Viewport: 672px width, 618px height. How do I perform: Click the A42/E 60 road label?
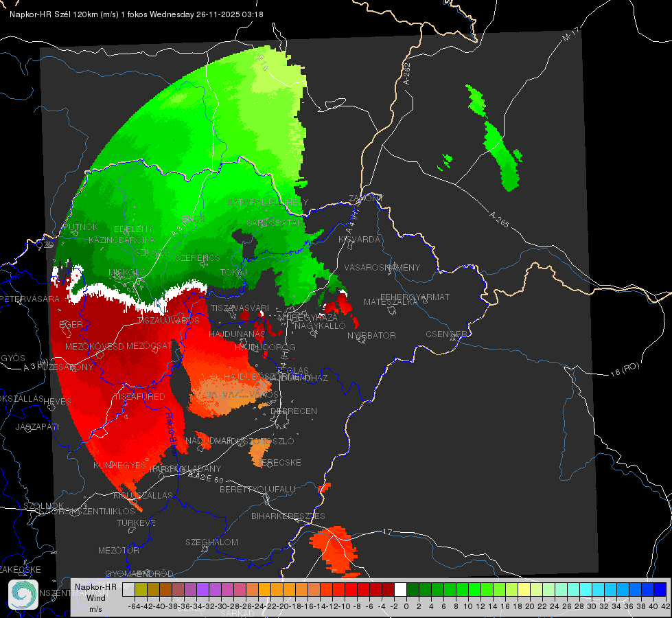pyautogui.click(x=206, y=477)
